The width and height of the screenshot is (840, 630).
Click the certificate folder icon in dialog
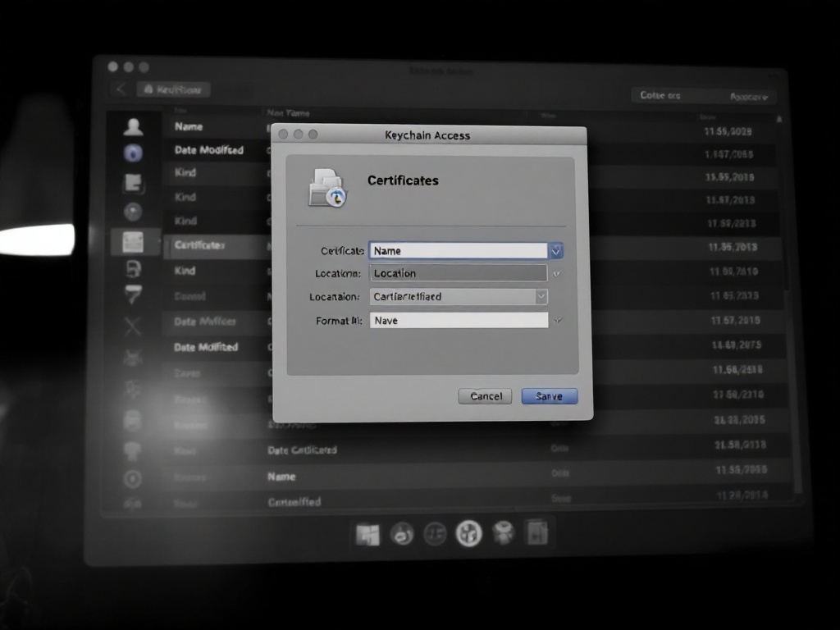[327, 187]
